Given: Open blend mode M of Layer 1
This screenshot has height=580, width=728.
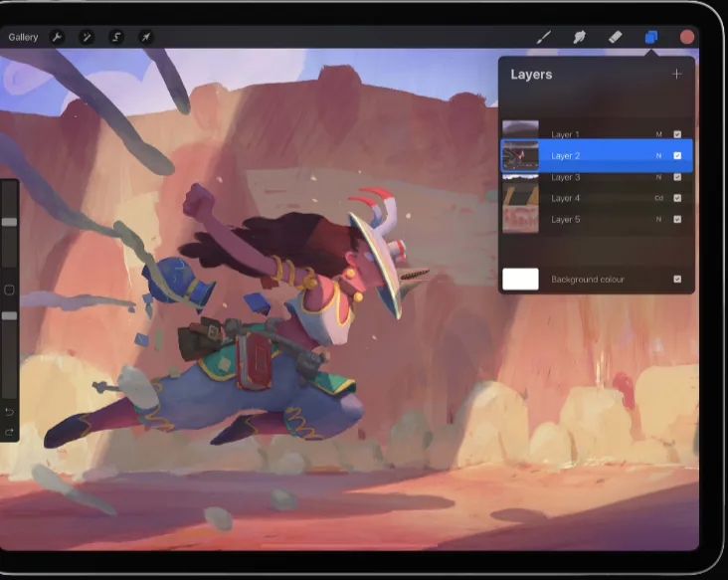Looking at the screenshot, I should 658,134.
